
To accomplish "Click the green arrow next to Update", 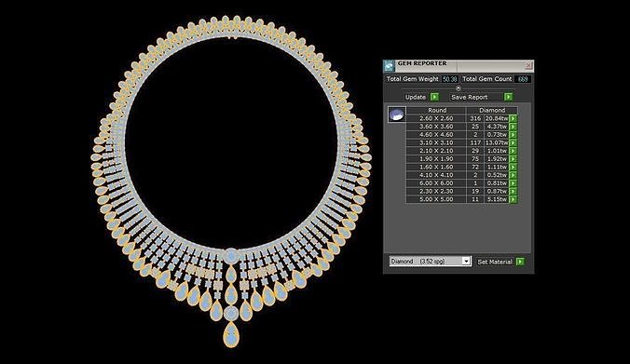I will 434,97.
